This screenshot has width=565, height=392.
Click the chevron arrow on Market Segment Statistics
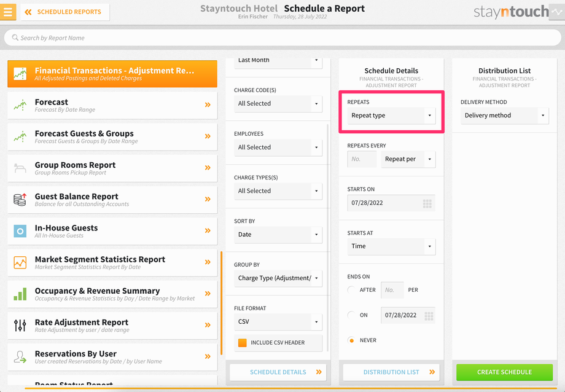(x=208, y=262)
